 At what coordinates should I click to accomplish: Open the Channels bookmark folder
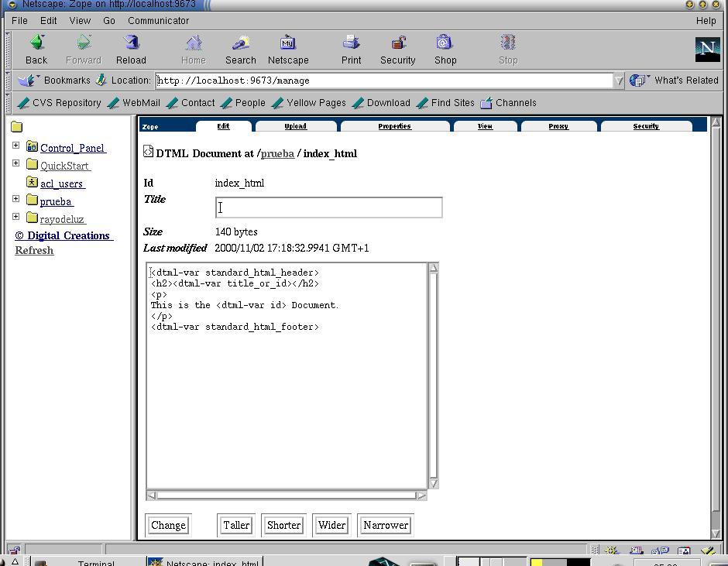(x=508, y=103)
